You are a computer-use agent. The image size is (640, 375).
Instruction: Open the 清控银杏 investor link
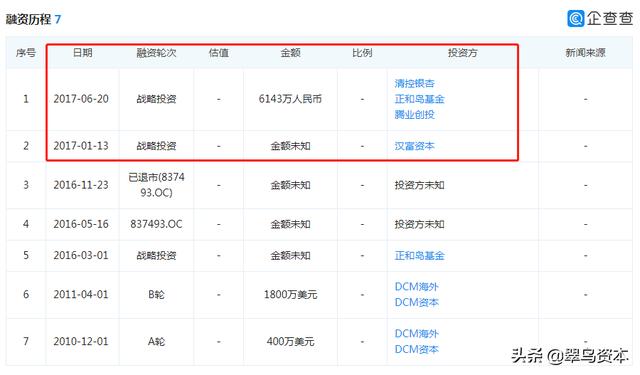pos(414,83)
